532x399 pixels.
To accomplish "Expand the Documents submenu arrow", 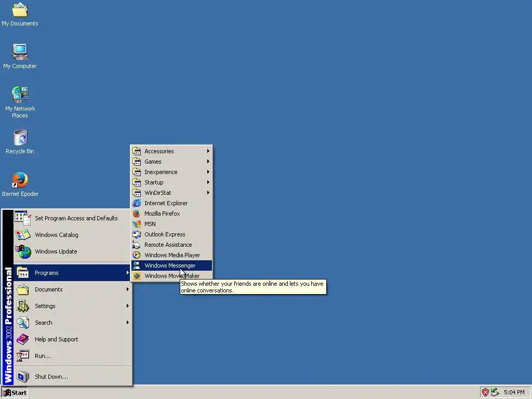I will tap(128, 289).
